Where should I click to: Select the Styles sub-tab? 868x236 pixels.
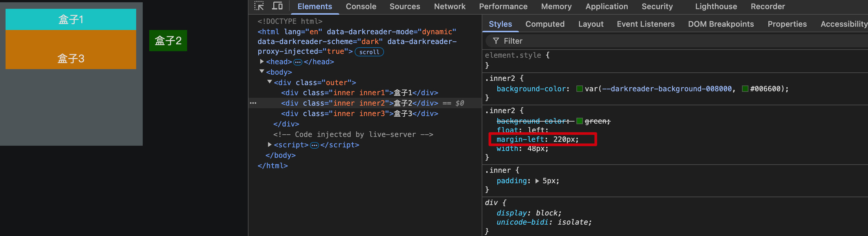tap(500, 24)
